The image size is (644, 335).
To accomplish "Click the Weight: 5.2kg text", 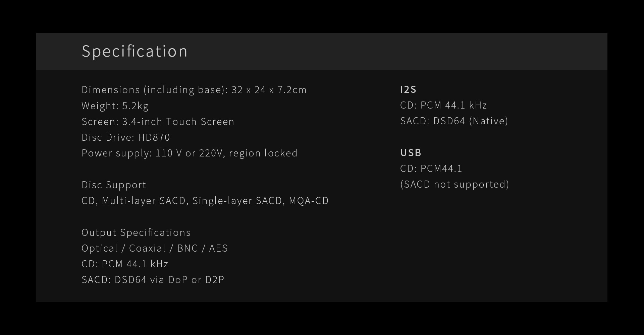I will pos(115,106).
